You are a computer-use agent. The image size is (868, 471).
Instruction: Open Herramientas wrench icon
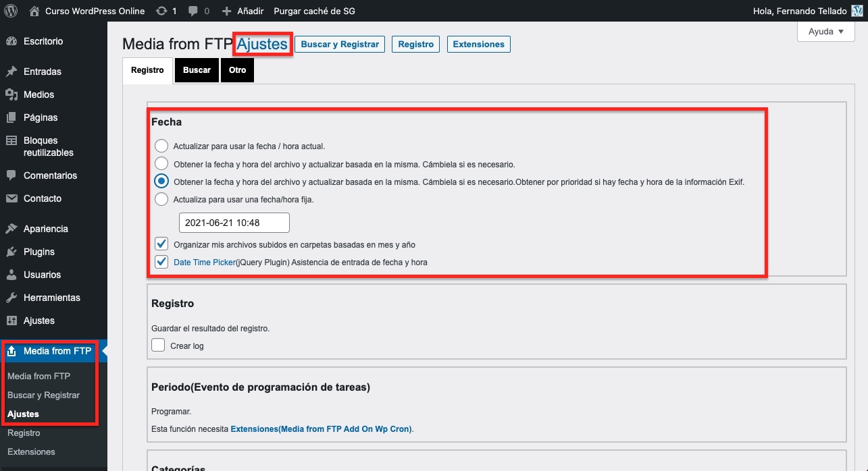pyautogui.click(x=11, y=298)
